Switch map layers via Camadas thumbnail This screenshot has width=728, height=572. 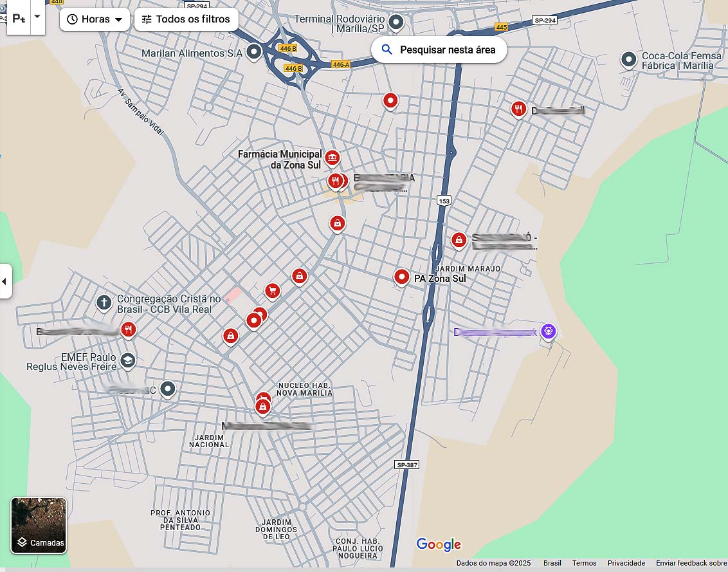[x=39, y=526]
